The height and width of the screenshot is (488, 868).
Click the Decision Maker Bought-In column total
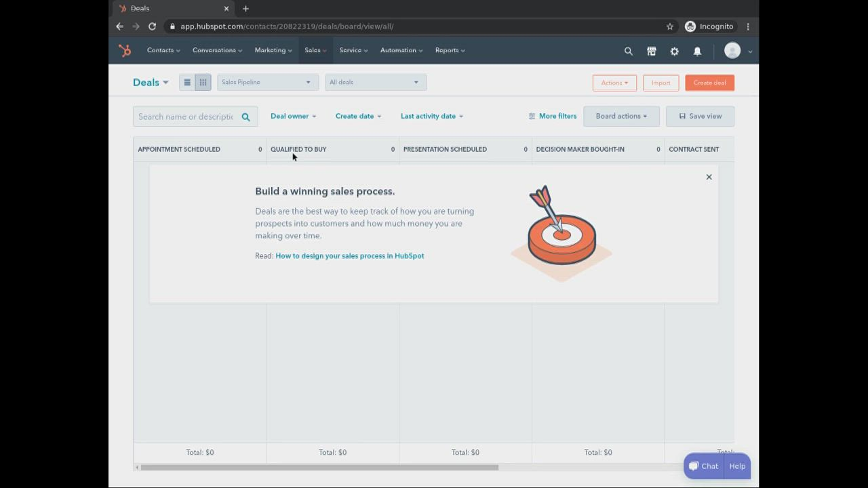click(598, 452)
